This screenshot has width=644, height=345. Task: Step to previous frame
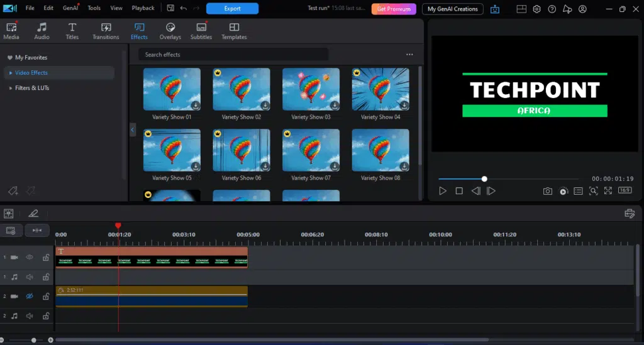coord(475,191)
